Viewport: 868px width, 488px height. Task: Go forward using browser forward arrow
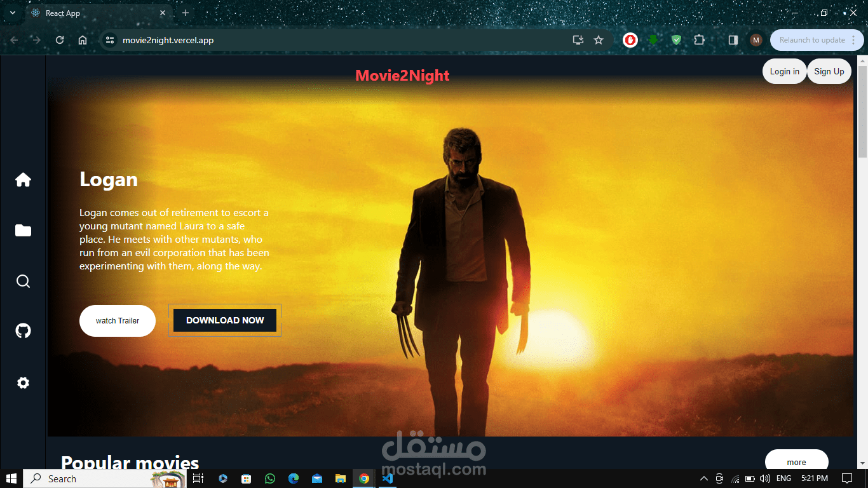[x=37, y=40]
